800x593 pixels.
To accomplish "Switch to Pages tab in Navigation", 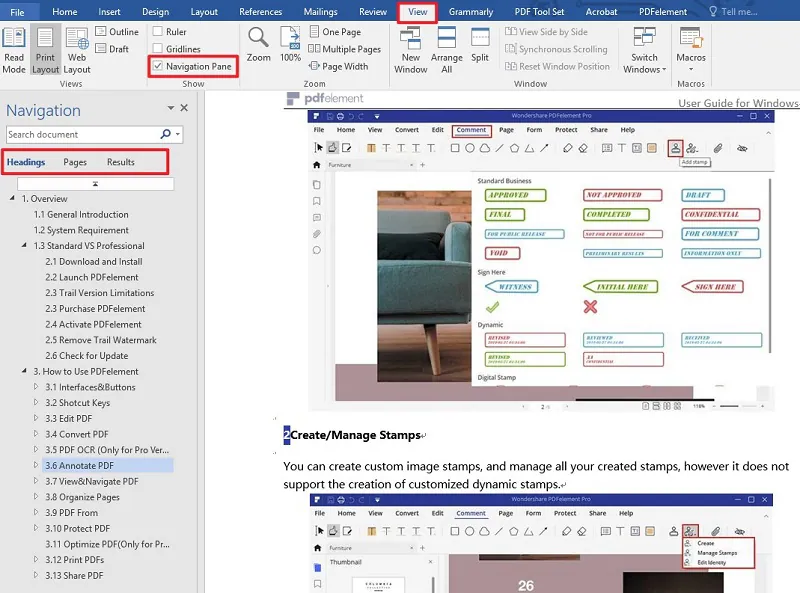I will pyautogui.click(x=75, y=162).
